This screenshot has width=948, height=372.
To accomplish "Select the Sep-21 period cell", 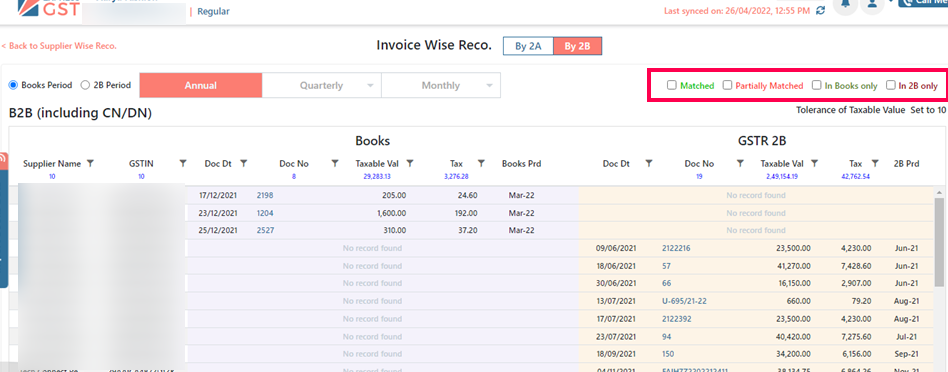I will 906,353.
